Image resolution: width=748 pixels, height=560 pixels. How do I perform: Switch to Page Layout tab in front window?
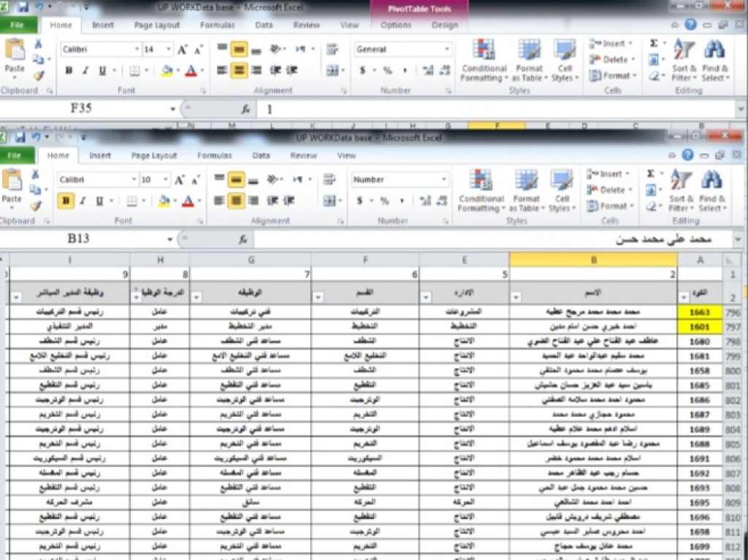153,156
